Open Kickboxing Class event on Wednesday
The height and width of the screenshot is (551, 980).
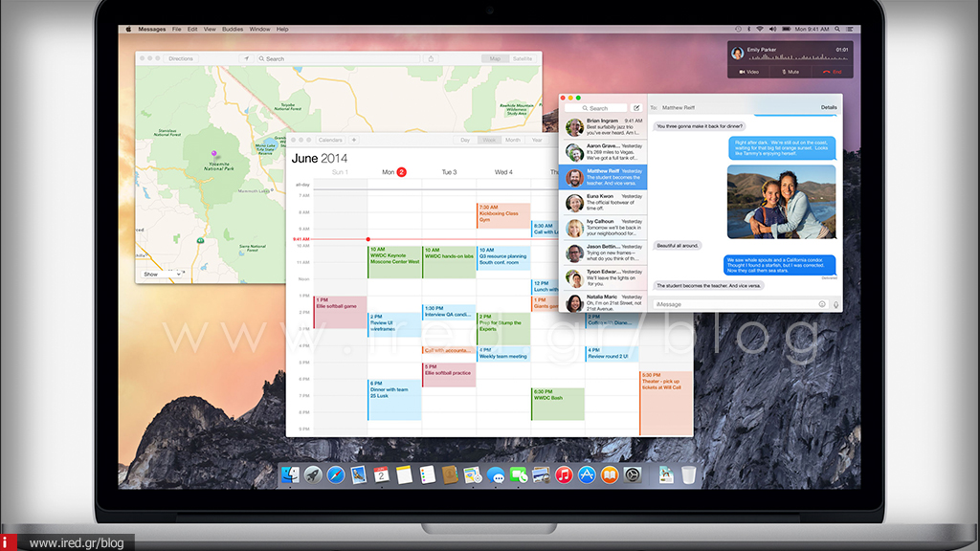click(503, 215)
